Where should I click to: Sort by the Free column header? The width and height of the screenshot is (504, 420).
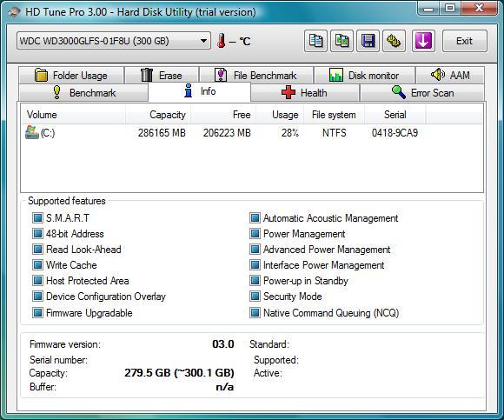click(x=223, y=115)
